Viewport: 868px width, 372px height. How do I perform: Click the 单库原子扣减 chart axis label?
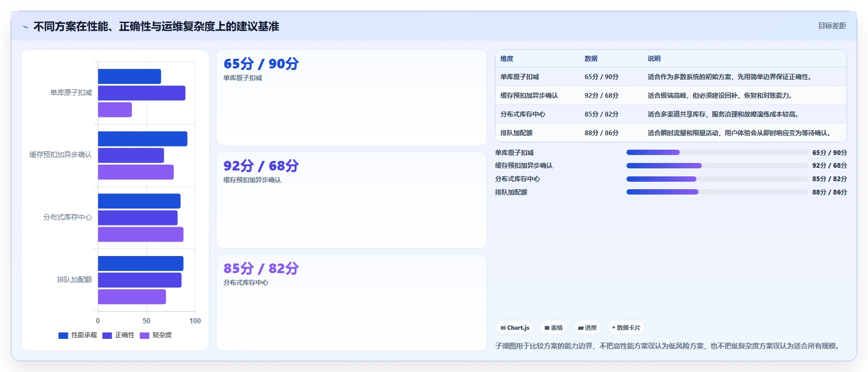pyautogui.click(x=71, y=93)
